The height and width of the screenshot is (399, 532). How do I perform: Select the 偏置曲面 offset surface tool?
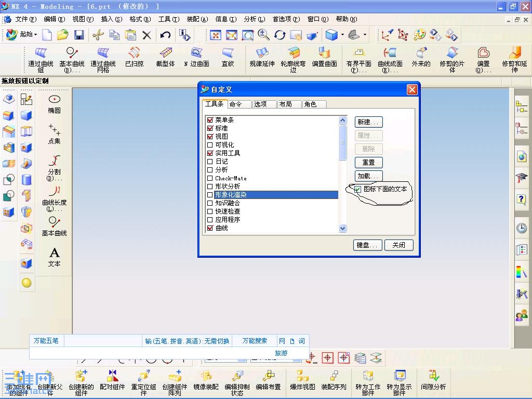[324, 57]
